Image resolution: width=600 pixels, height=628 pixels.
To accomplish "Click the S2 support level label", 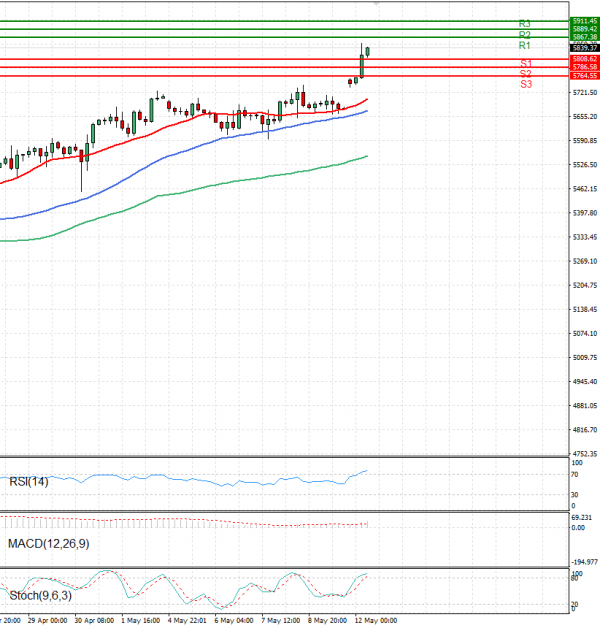I will [x=525, y=74].
